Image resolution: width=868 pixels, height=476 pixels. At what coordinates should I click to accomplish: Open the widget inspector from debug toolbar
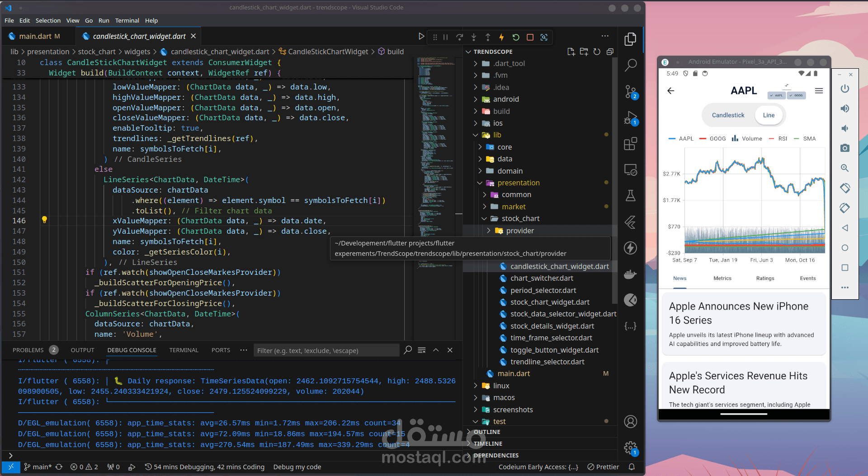[544, 37]
